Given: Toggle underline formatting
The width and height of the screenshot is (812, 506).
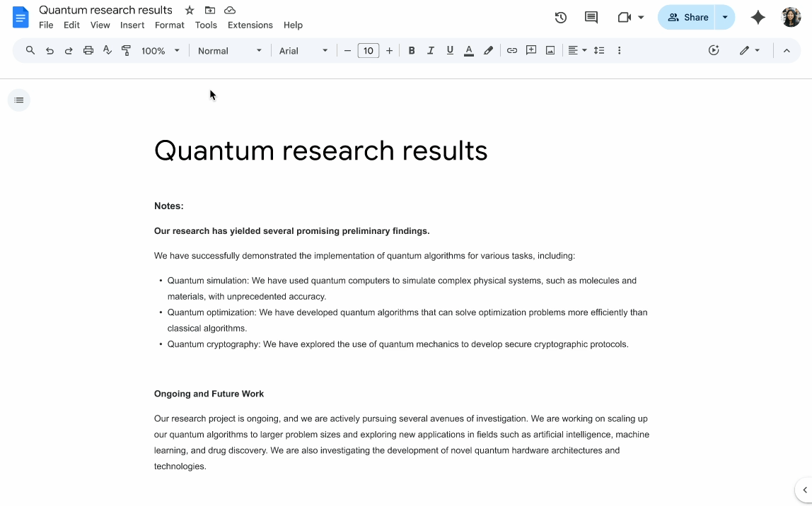Looking at the screenshot, I should tap(450, 50).
